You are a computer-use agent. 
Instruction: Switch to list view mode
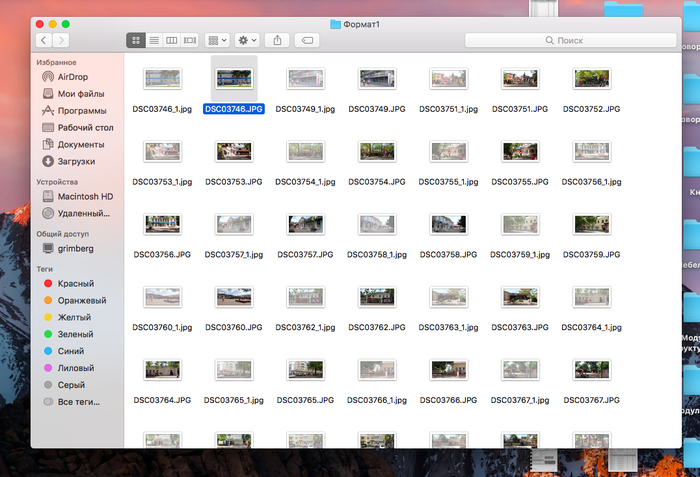click(x=154, y=40)
